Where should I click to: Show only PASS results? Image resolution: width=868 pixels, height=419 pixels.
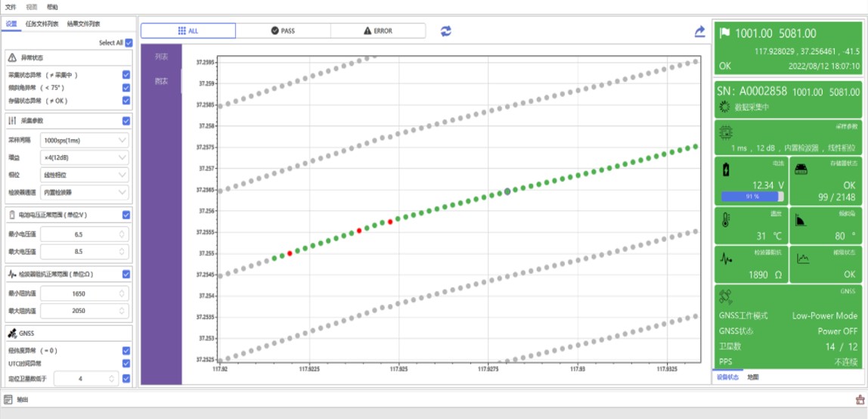283,31
